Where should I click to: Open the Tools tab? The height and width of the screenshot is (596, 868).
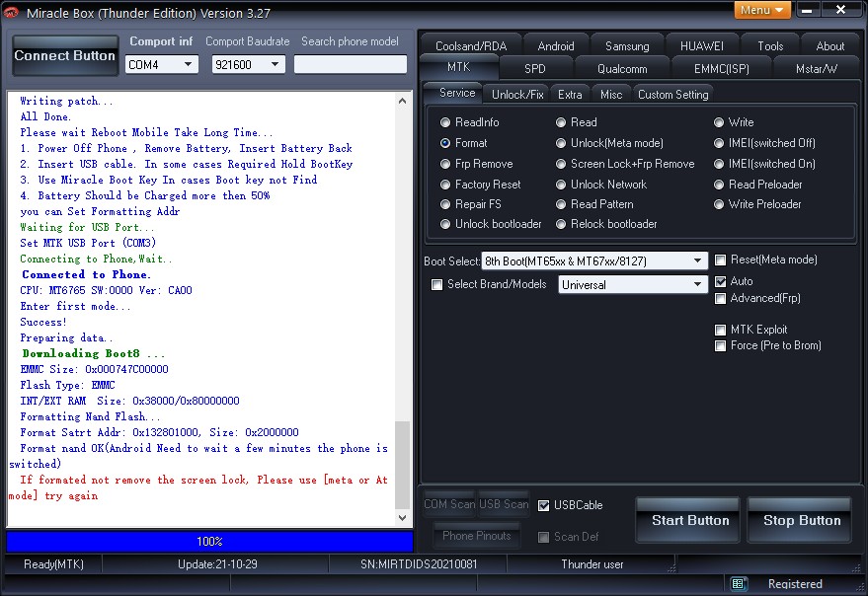770,46
